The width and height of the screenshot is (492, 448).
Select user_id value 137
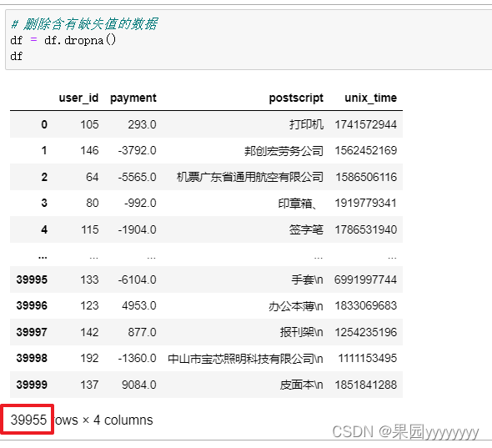[89, 385]
